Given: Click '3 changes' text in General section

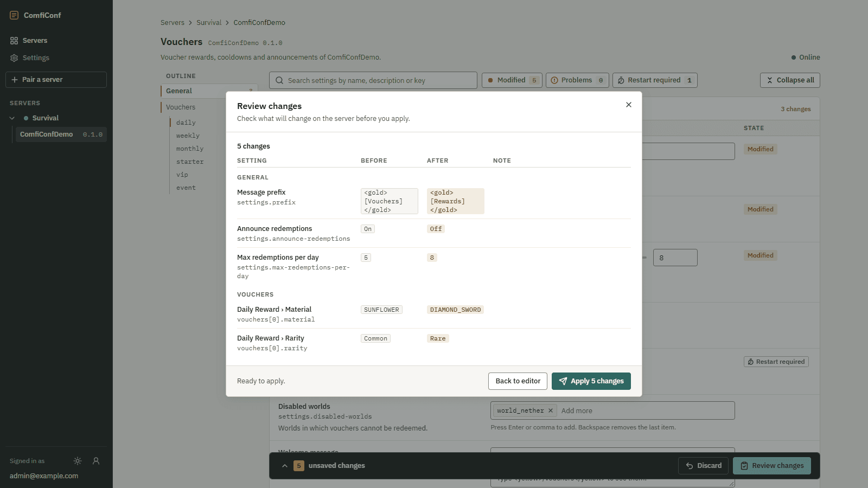Looking at the screenshot, I should [x=796, y=109].
